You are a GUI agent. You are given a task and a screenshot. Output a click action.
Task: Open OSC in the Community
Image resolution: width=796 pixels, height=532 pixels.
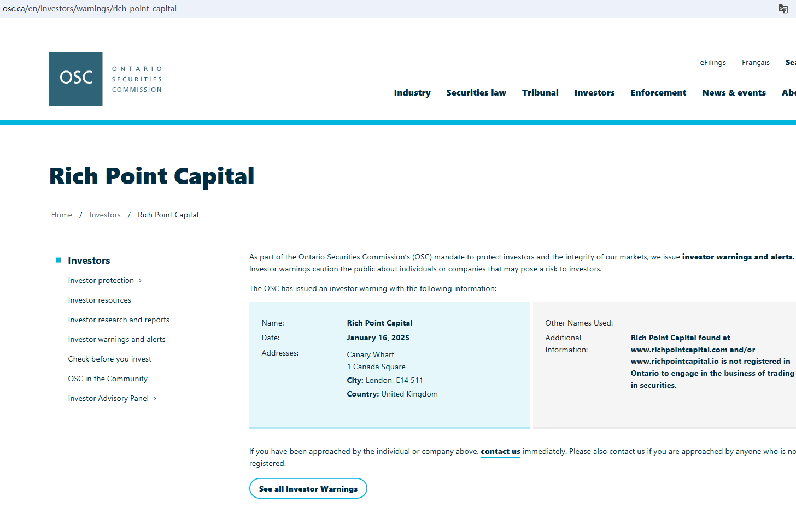[x=108, y=379]
